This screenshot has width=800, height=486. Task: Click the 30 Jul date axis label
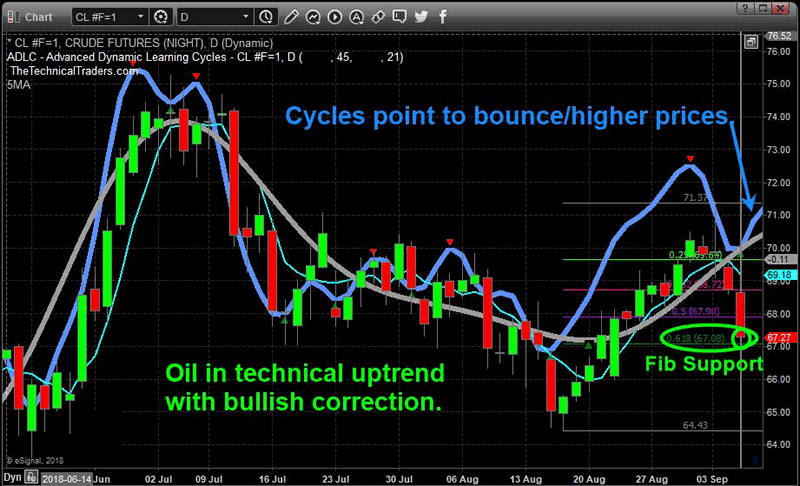click(399, 479)
